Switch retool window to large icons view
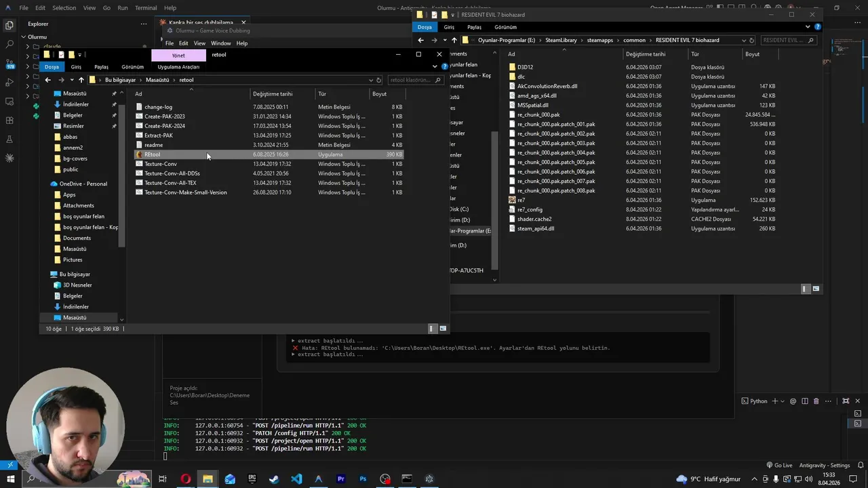868x488 pixels. (443, 329)
